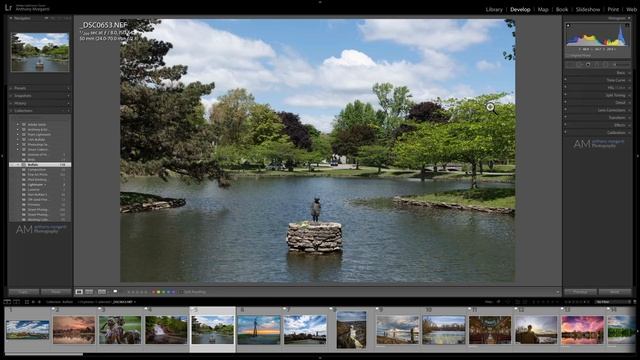Screen dimensions: 640x360
Task: Select filmstrip thumbnail 13 pink sunset
Action: pyautogui.click(x=582, y=330)
